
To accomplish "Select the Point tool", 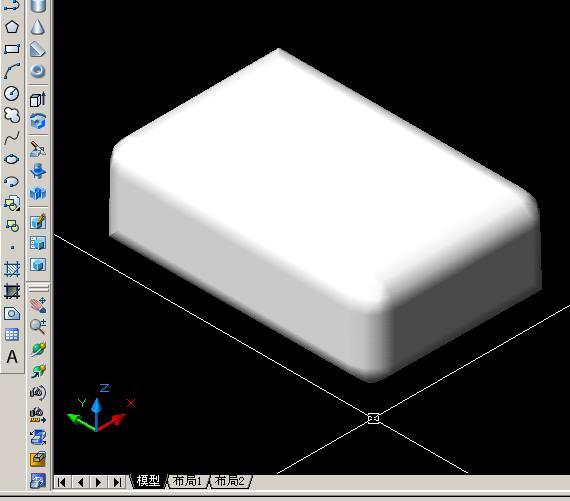I will pyautogui.click(x=12, y=248).
